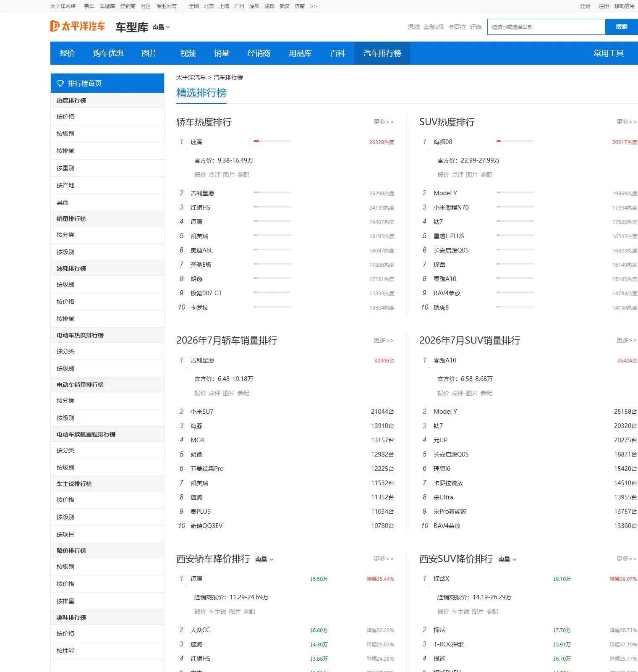Open the 经销商 tab in blue nav bar
638x672 pixels.
click(x=259, y=53)
